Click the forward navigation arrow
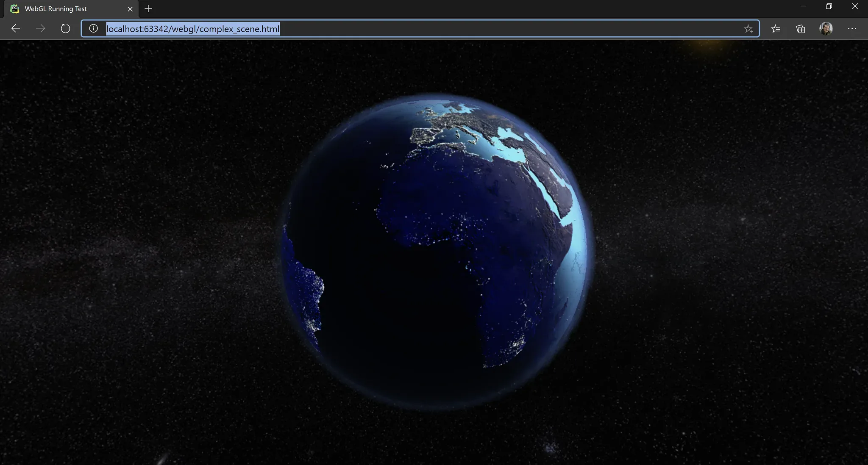This screenshot has height=465, width=868. (x=41, y=29)
